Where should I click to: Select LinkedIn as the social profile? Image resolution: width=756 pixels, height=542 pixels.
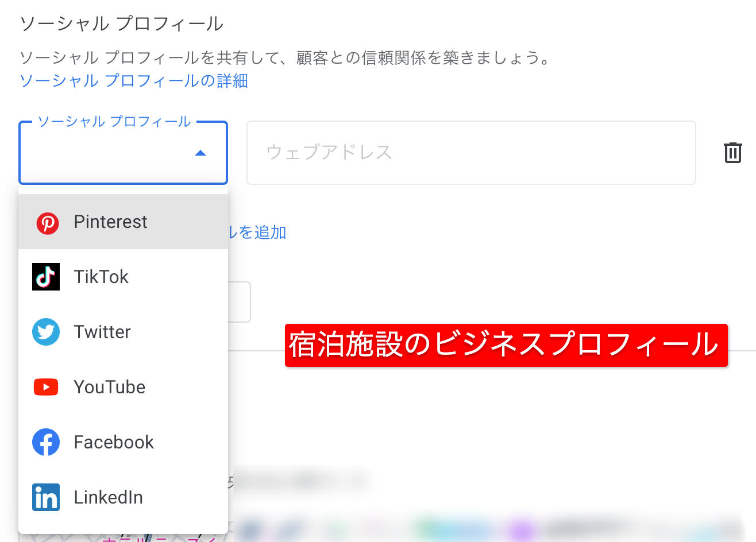(123, 497)
